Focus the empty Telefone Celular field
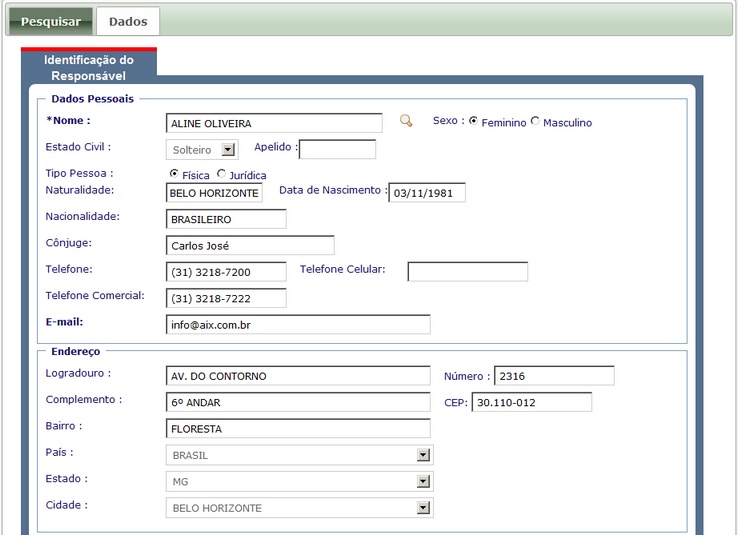Screen dimensions: 738x535 point(467,272)
